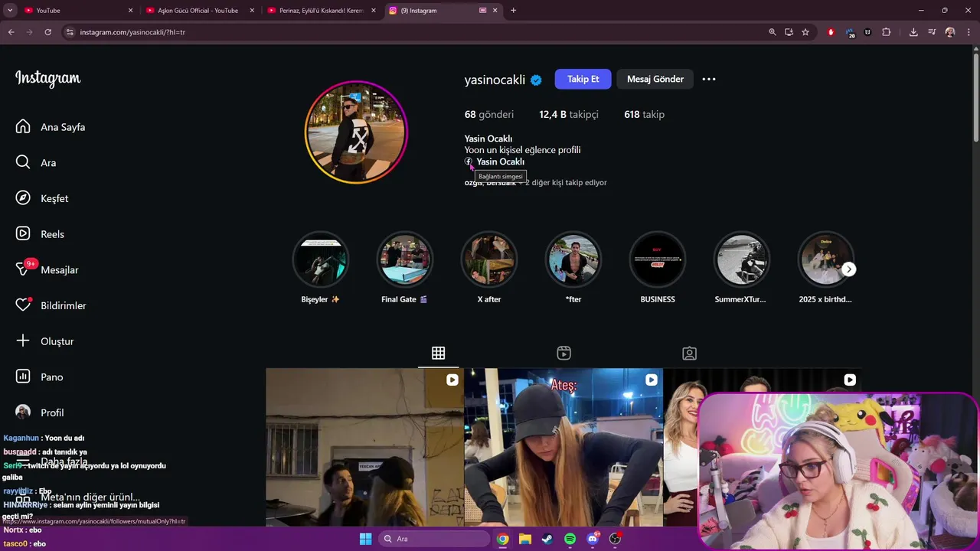The width and height of the screenshot is (980, 551).
Task: Switch to Aşkın Gücü Official YouTube tab
Action: coord(198,11)
